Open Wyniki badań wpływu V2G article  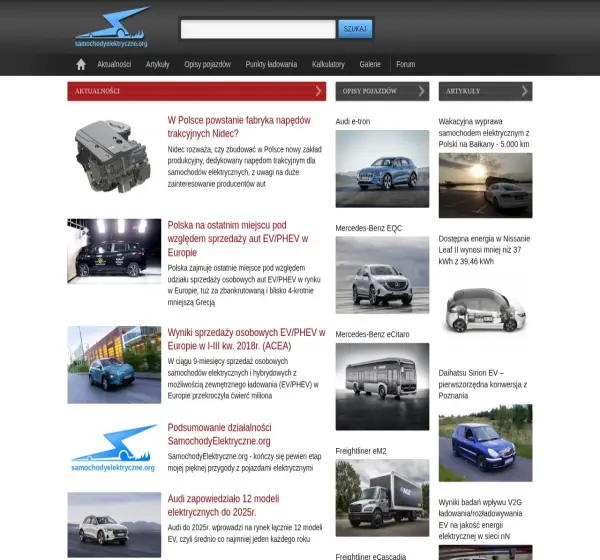(x=480, y=519)
